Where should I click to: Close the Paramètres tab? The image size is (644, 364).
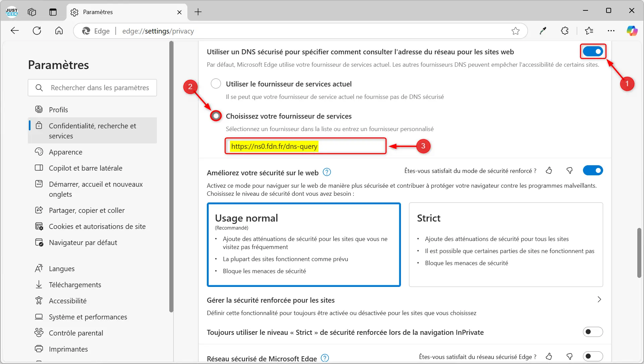click(179, 12)
